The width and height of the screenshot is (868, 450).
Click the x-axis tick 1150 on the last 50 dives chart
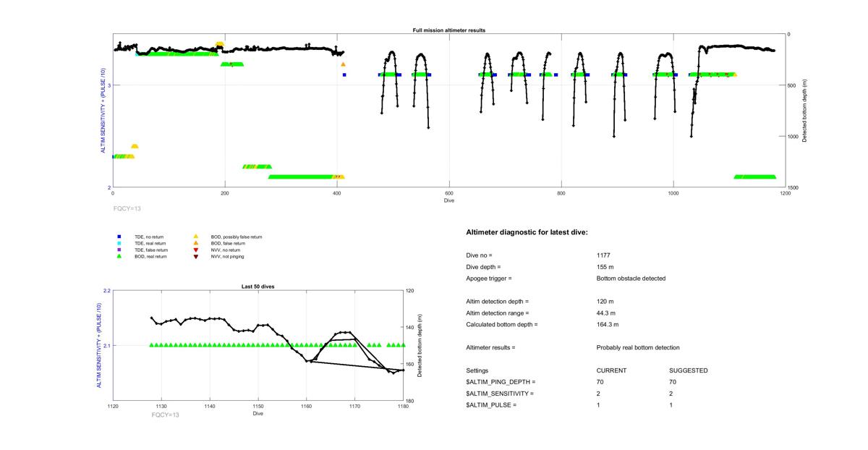click(x=258, y=408)
